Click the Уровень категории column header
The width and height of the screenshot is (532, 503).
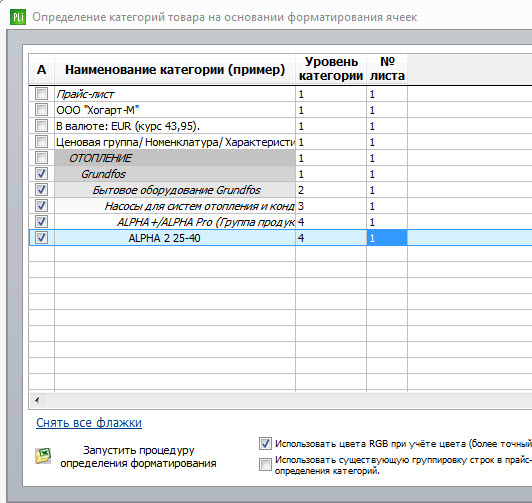pos(331,69)
